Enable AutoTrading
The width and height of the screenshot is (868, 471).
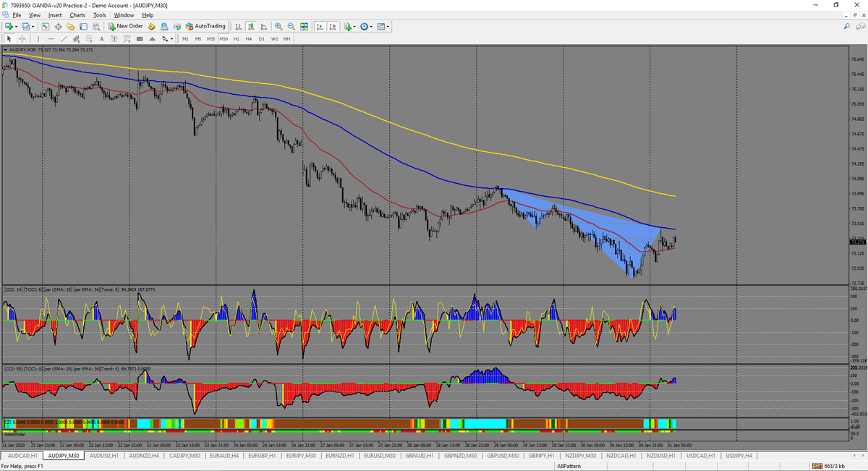pyautogui.click(x=205, y=27)
